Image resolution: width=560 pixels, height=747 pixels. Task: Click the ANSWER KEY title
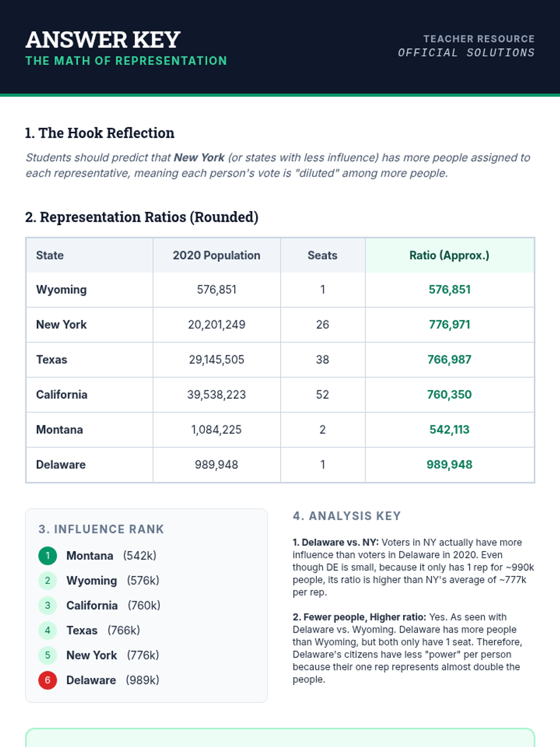pyautogui.click(x=103, y=40)
